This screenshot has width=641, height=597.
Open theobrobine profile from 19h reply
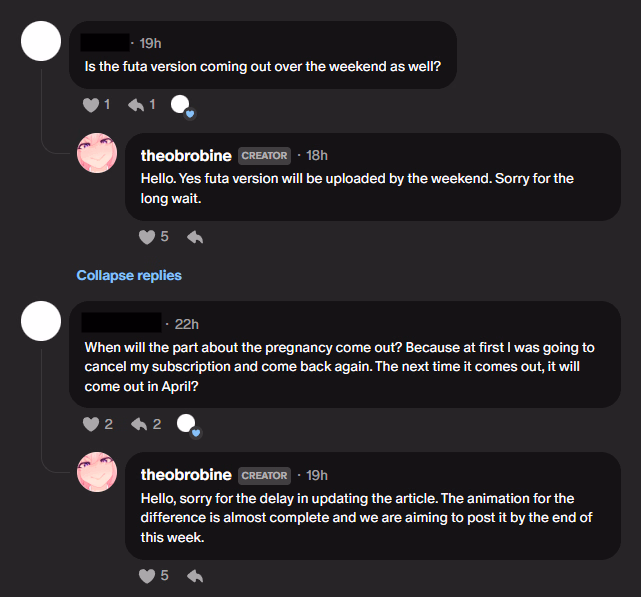pyautogui.click(x=186, y=475)
